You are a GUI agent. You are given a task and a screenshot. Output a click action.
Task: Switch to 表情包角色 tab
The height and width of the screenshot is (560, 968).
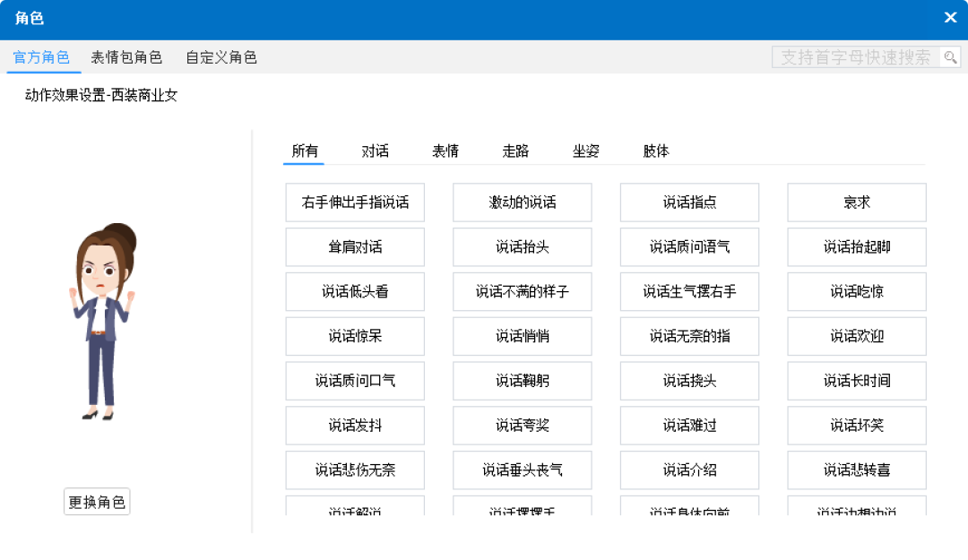(x=126, y=57)
